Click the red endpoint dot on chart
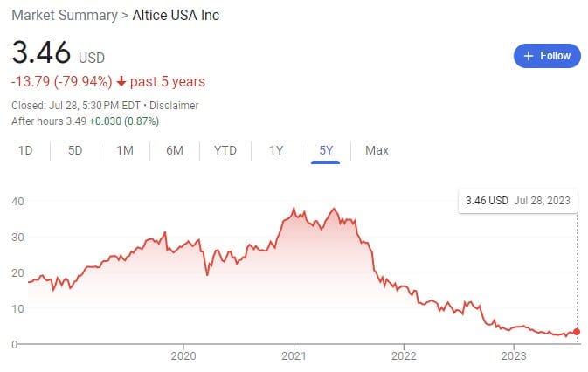 tap(577, 332)
